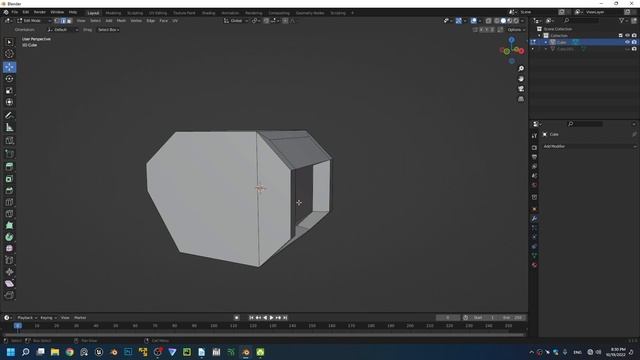Select the Move tool
The width and height of the screenshot is (640, 360).
(9, 67)
